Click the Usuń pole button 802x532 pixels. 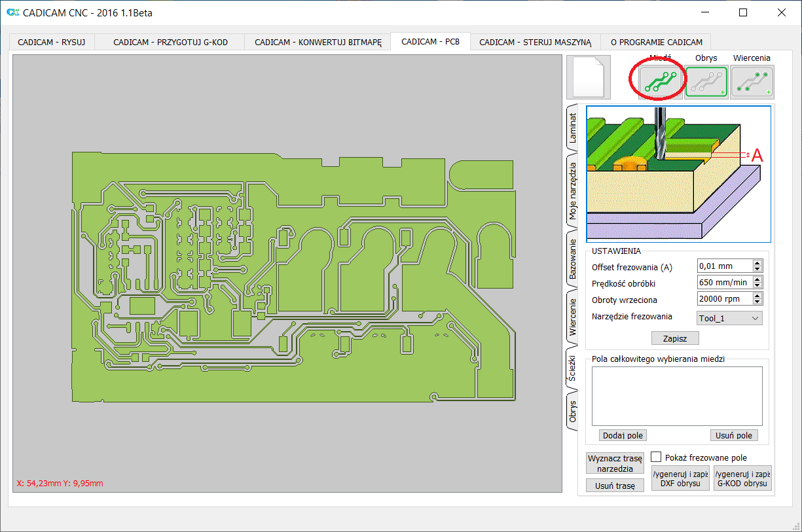[734, 435]
